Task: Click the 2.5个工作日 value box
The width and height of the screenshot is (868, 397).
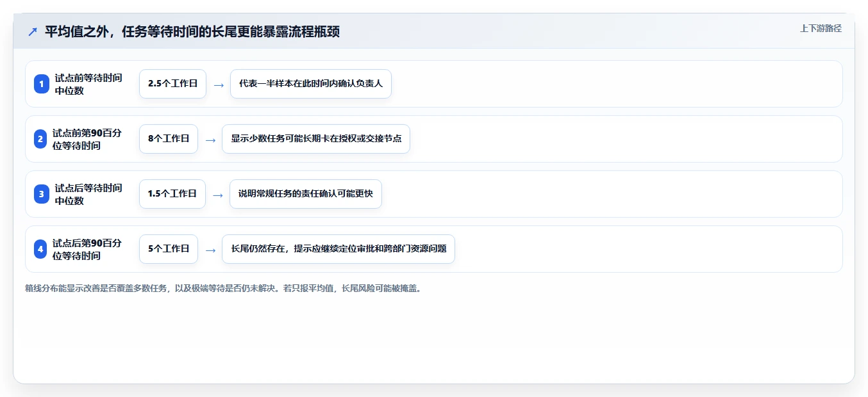Action: pyautogui.click(x=172, y=84)
